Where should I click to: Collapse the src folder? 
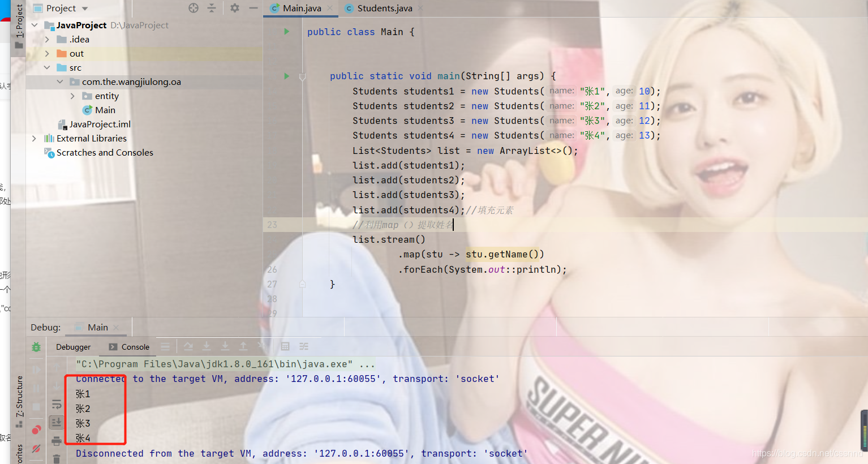(47, 67)
